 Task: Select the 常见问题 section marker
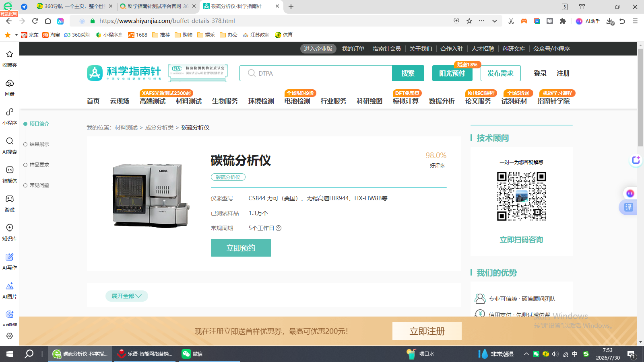(36, 185)
